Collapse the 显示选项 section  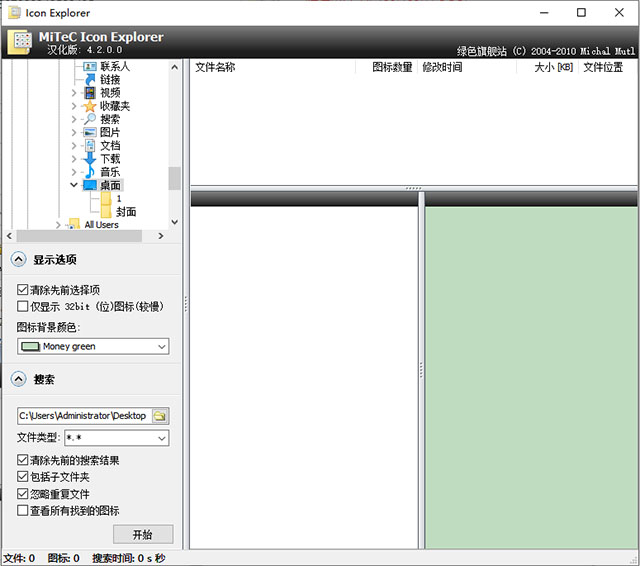18,259
